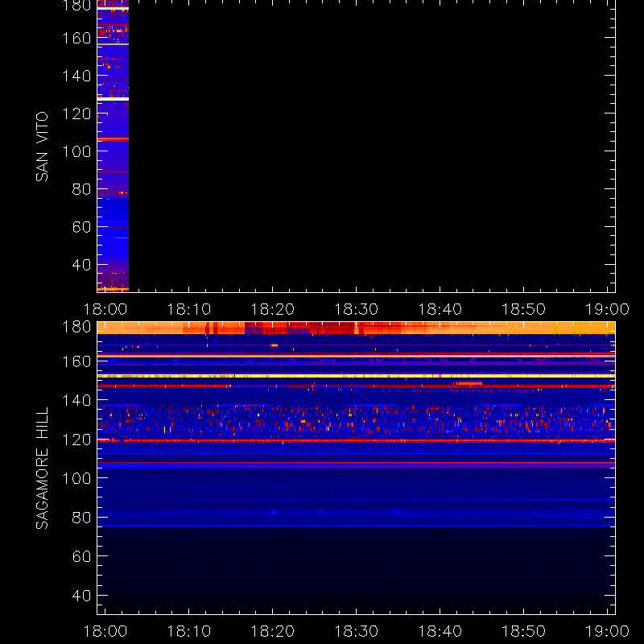644x644 pixels.
Task: Select the 60 tick label on San Vito plot
Action: pyautogui.click(x=81, y=227)
